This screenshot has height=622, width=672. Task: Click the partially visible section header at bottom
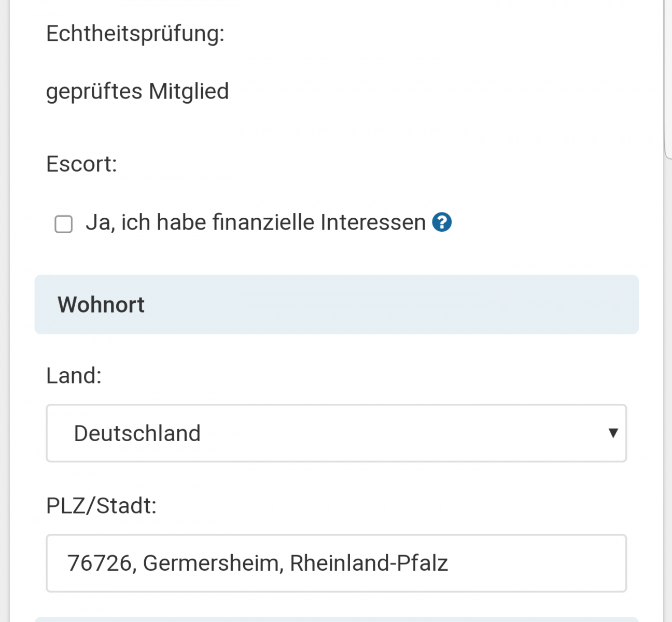click(336, 619)
